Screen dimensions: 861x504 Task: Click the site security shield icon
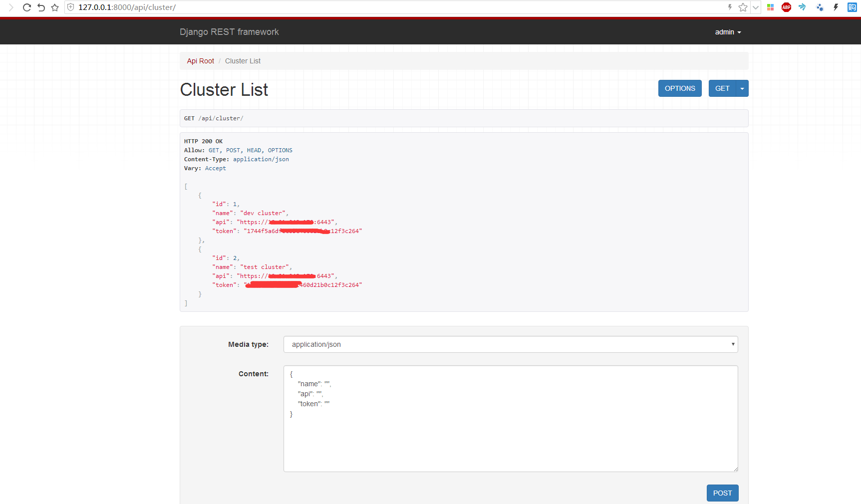71,7
